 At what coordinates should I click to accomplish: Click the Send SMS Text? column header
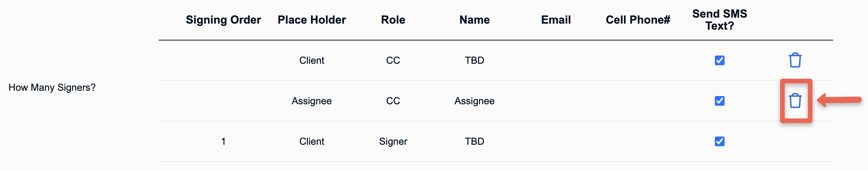coord(720,20)
